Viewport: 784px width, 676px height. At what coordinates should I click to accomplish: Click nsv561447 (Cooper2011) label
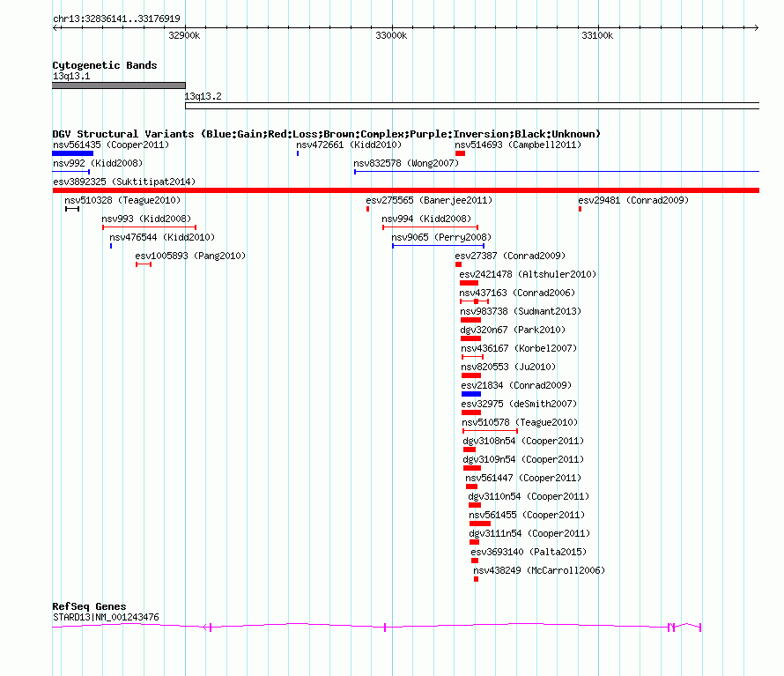coord(523,478)
